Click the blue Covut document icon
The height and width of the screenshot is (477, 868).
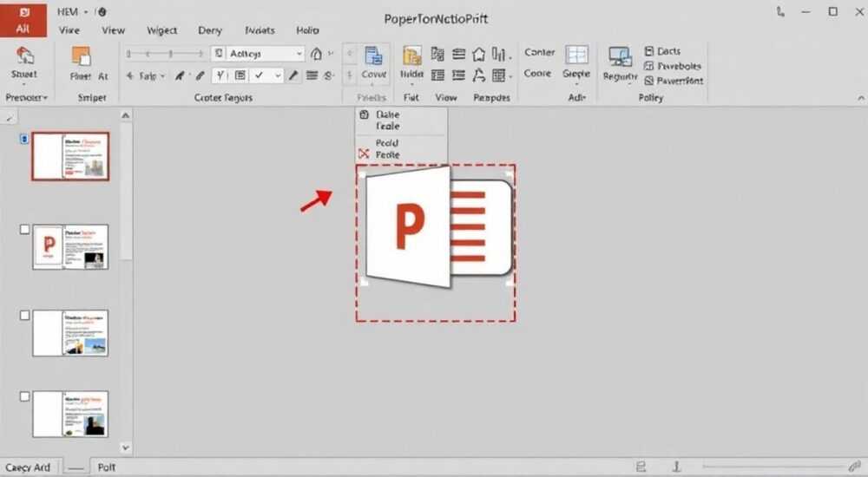(x=373, y=56)
